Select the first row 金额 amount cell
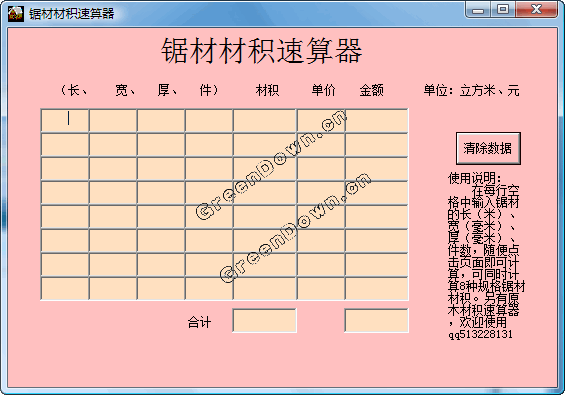The height and width of the screenshot is (395, 565). (x=377, y=120)
